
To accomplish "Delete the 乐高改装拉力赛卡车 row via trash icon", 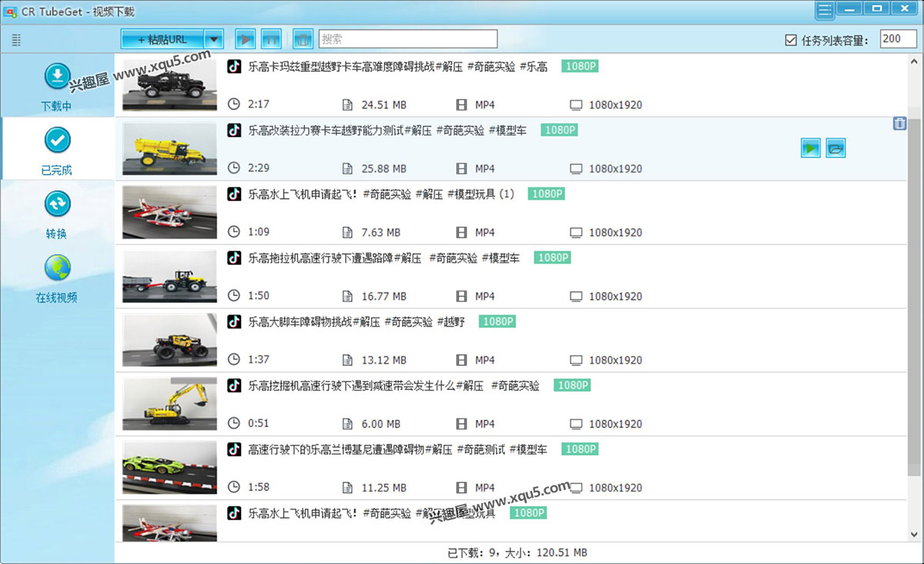I will pos(899,123).
